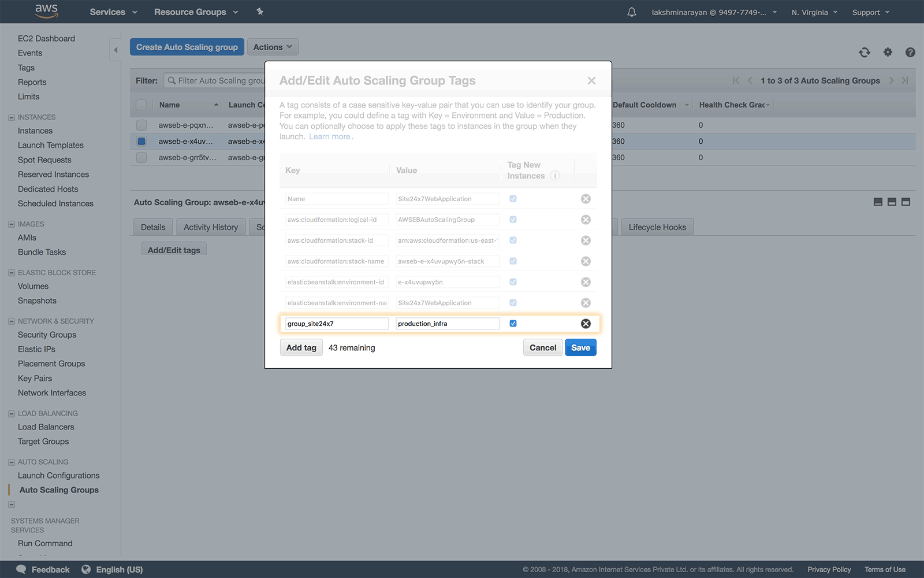Remove the group_site24x7 tag via its X icon
Image resolution: width=924 pixels, height=578 pixels.
pos(586,323)
